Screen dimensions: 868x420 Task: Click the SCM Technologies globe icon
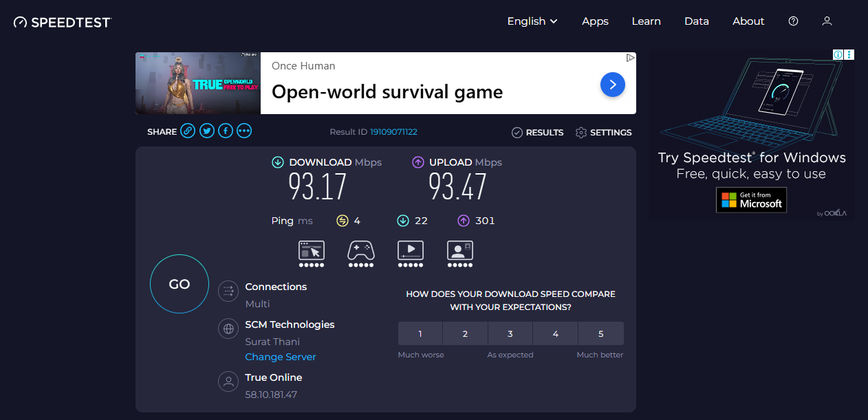point(228,329)
